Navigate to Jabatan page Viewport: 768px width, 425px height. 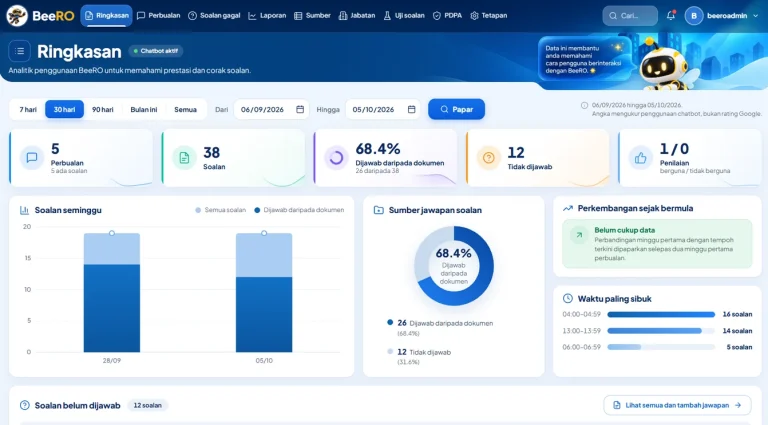coord(357,16)
